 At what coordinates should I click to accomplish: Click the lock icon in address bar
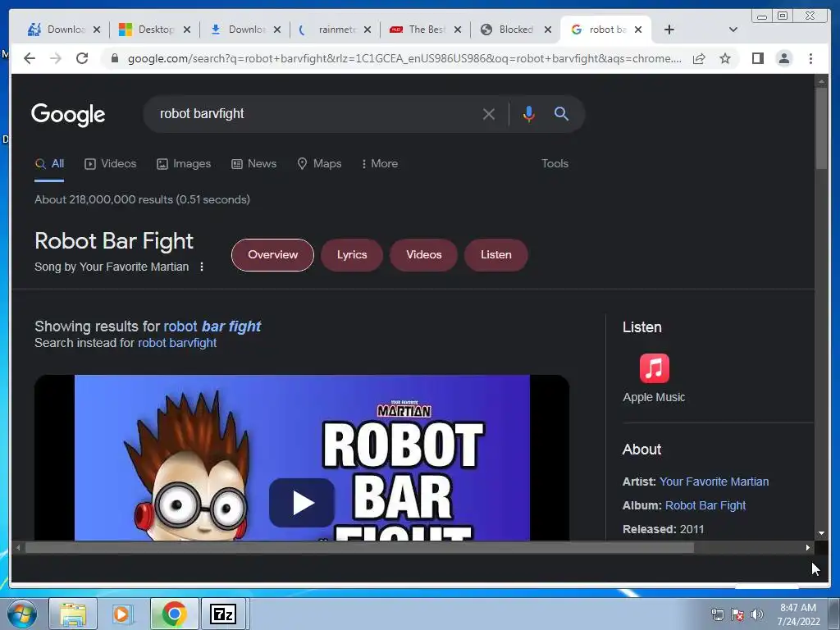point(114,58)
